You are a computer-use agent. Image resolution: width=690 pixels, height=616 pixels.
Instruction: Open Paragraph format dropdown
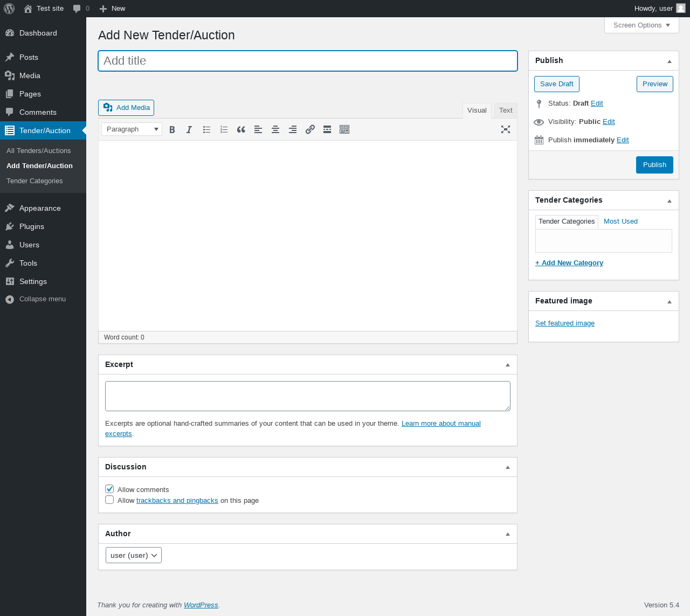point(132,129)
